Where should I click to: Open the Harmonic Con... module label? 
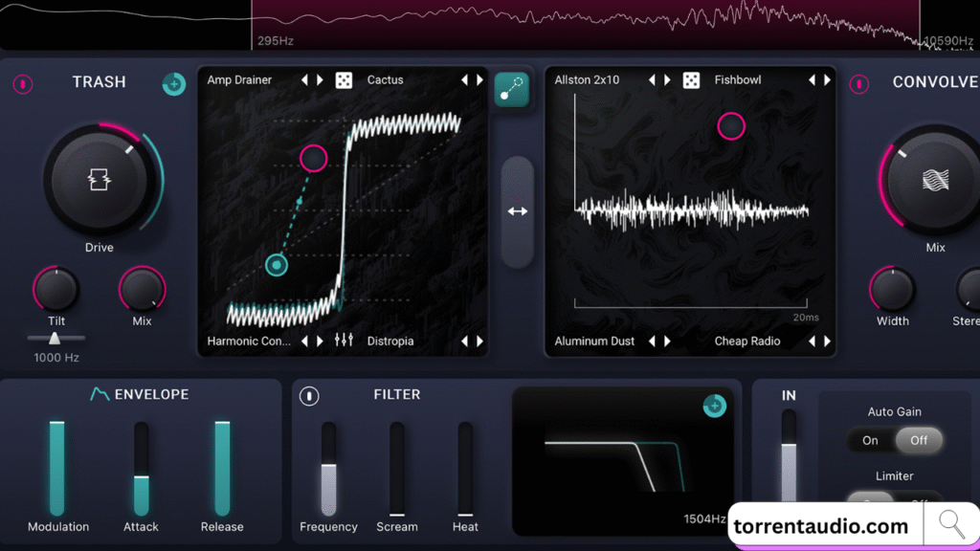[x=249, y=341]
